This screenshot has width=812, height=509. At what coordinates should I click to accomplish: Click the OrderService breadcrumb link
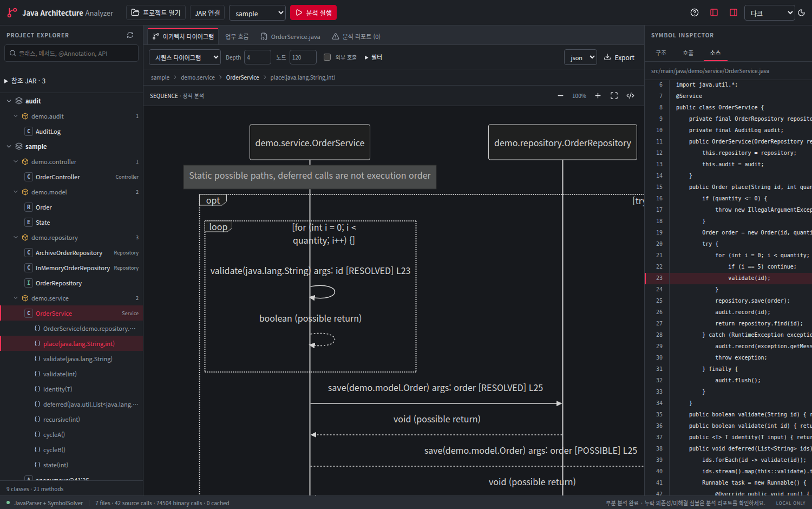click(243, 77)
